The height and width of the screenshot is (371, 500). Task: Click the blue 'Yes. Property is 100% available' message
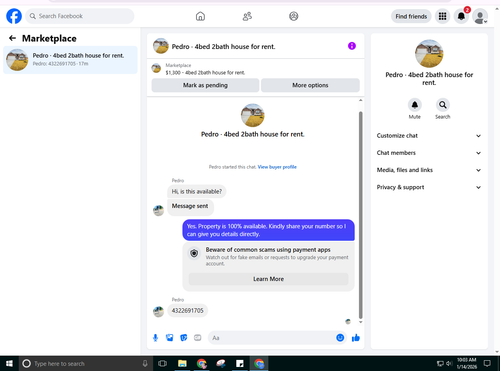[x=268, y=230]
